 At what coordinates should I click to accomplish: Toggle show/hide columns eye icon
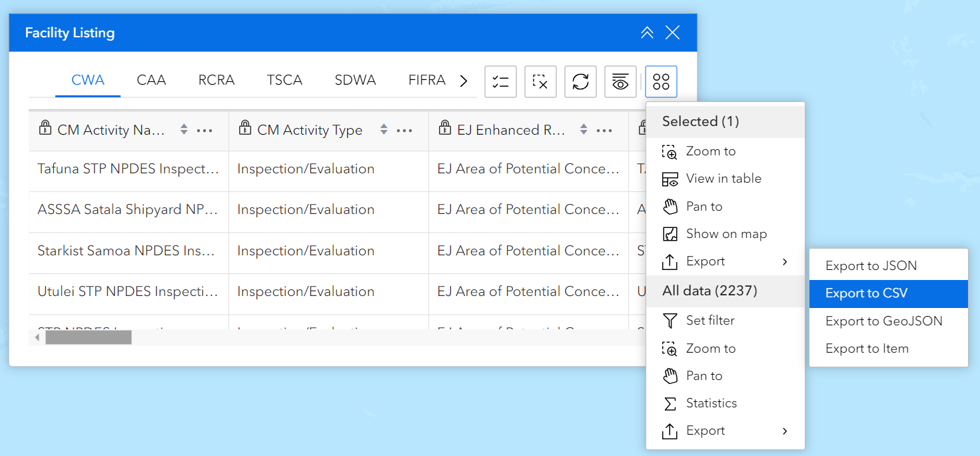coord(620,82)
